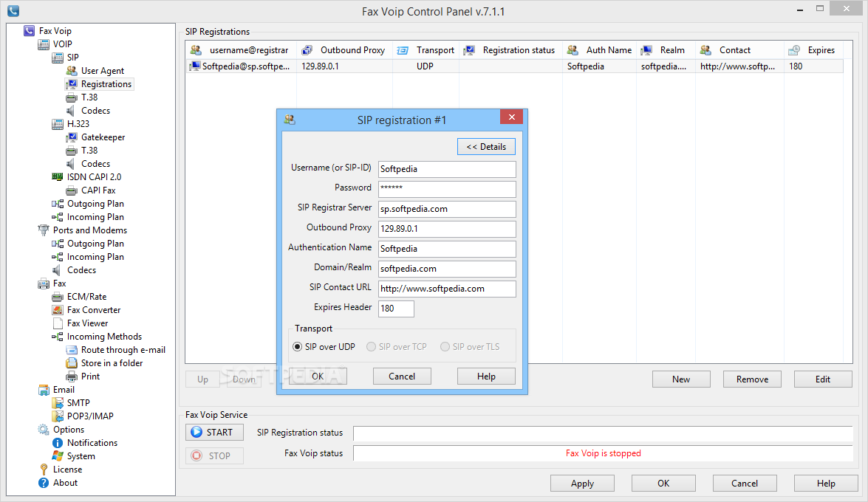Click the Domain/Realm field

coord(447,269)
